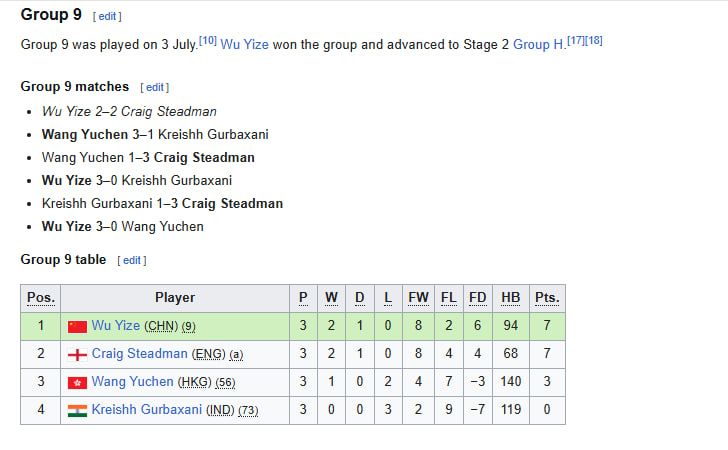728x450 pixels.
Task: Click the England flag icon
Action: pyautogui.click(x=77, y=355)
